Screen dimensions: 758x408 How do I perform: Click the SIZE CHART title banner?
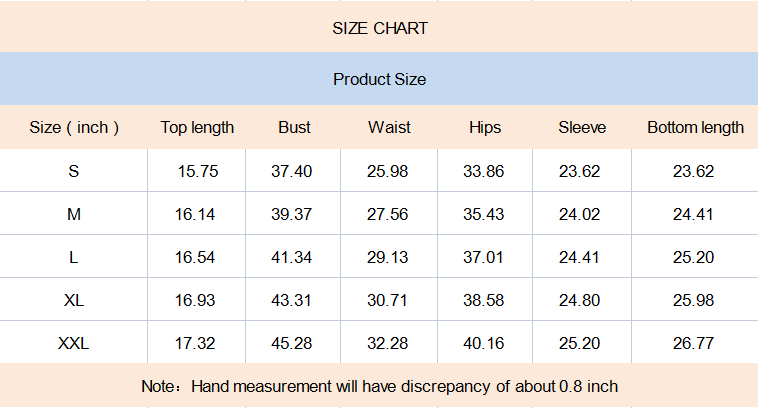(379, 28)
